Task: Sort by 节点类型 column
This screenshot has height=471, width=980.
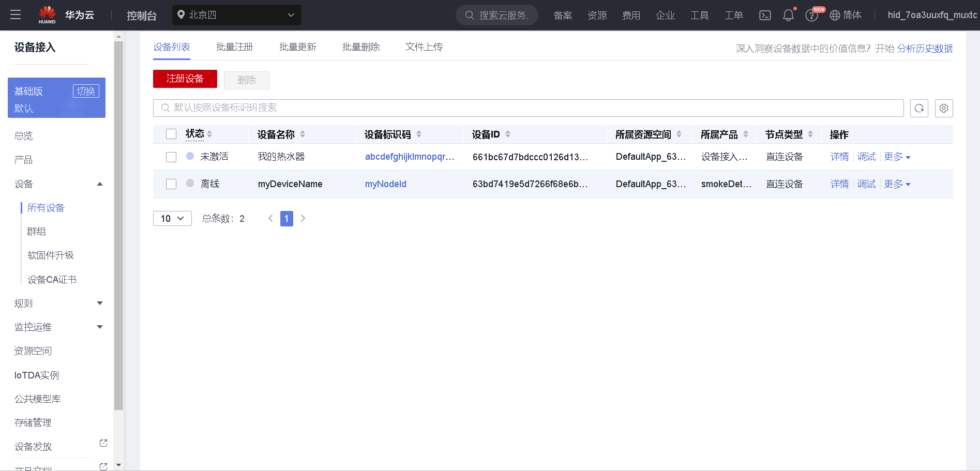Action: [x=810, y=134]
